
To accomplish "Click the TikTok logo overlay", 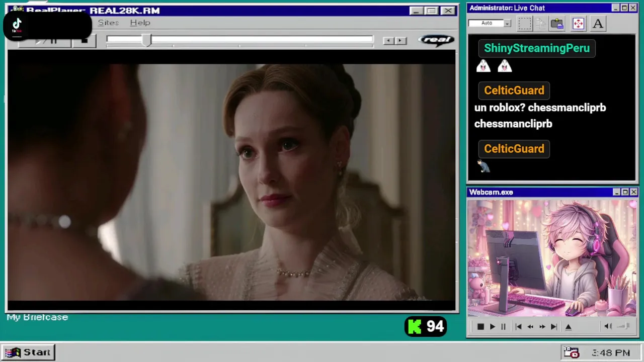I will (x=17, y=25).
